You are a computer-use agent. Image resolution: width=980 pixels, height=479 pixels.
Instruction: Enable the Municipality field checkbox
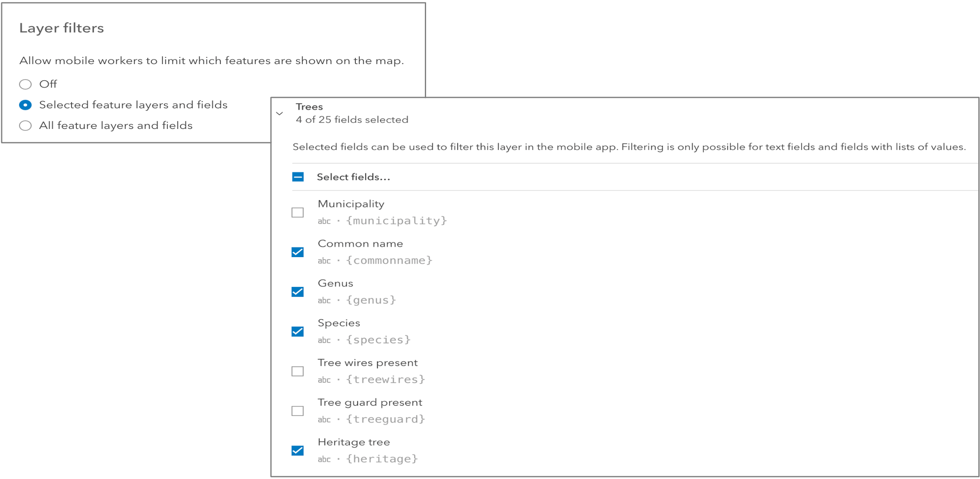click(297, 212)
